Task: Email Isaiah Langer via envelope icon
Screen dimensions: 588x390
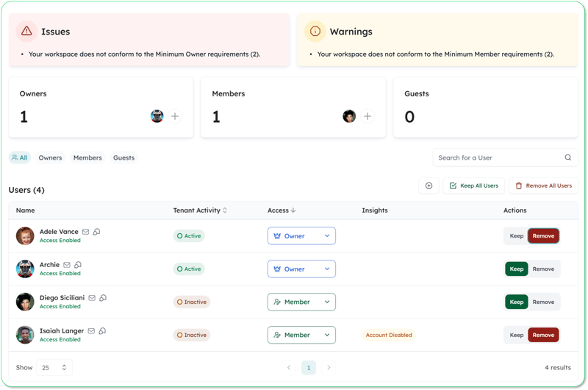Action: click(91, 330)
